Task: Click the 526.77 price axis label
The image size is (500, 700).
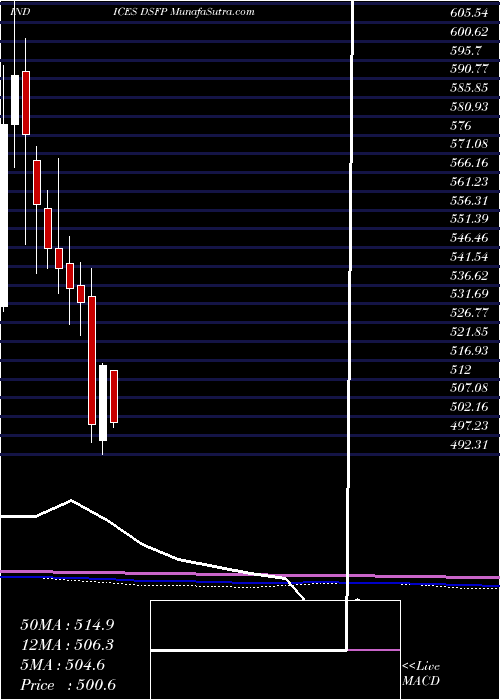Action: tap(469, 313)
